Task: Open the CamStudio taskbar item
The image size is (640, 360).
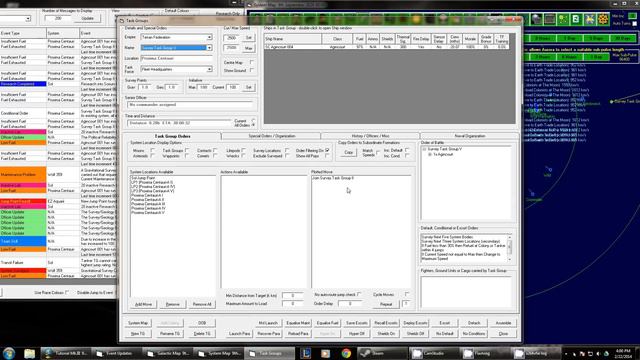Action: (x=434, y=353)
